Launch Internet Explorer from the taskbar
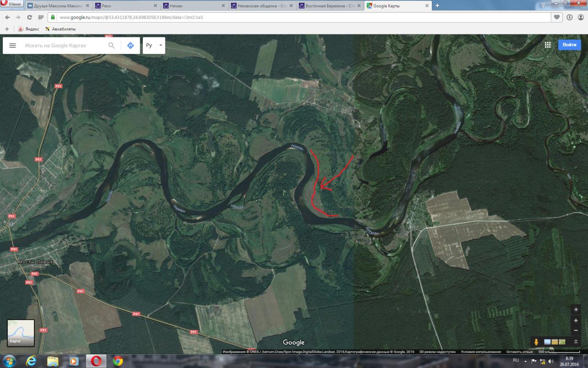 [31, 361]
